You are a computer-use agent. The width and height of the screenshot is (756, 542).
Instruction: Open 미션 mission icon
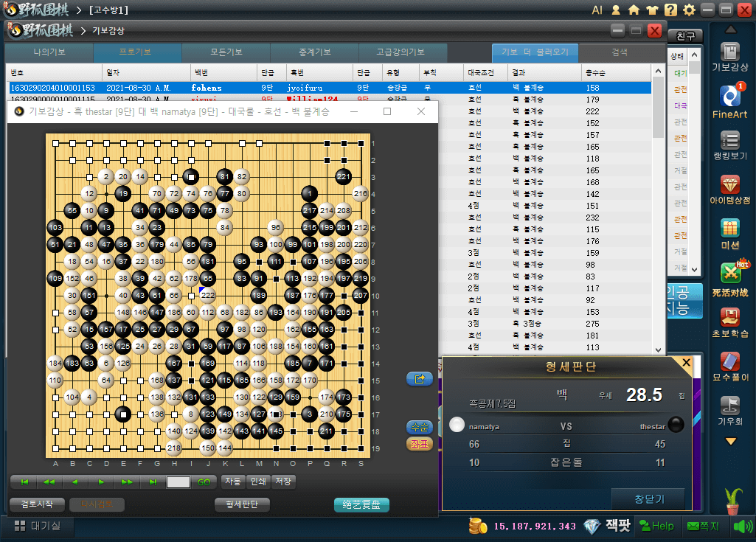click(x=730, y=234)
